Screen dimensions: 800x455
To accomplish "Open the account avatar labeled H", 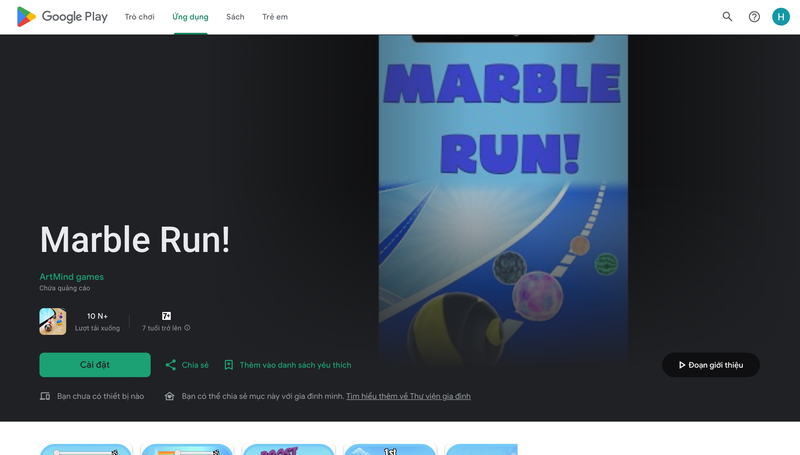I will (781, 17).
